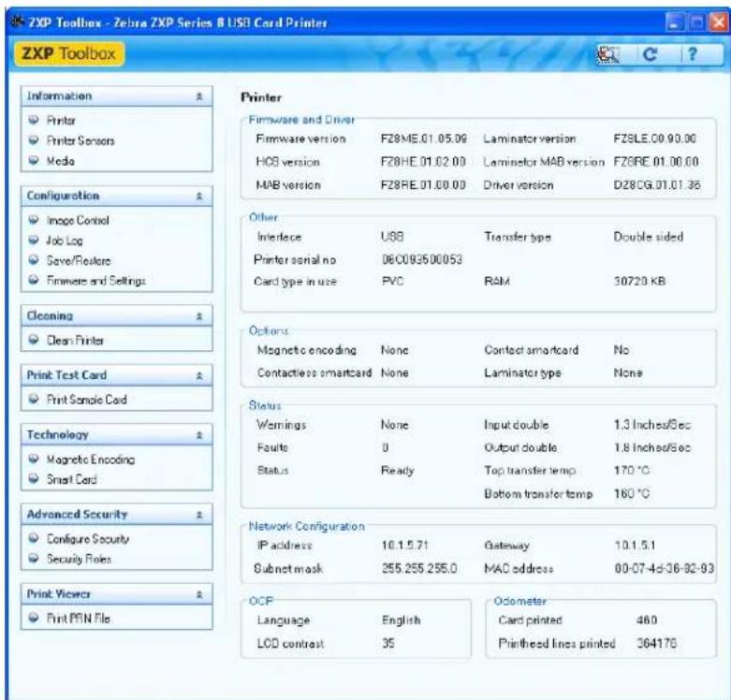
Task: Click bullet icon beside Image Control
Action: click(34, 220)
